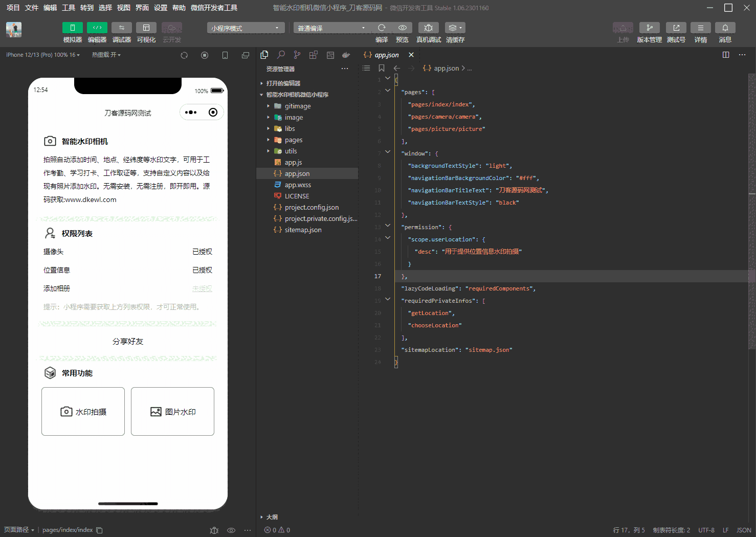
Task: Tap the 图片水印 button in simulator
Action: pos(172,412)
